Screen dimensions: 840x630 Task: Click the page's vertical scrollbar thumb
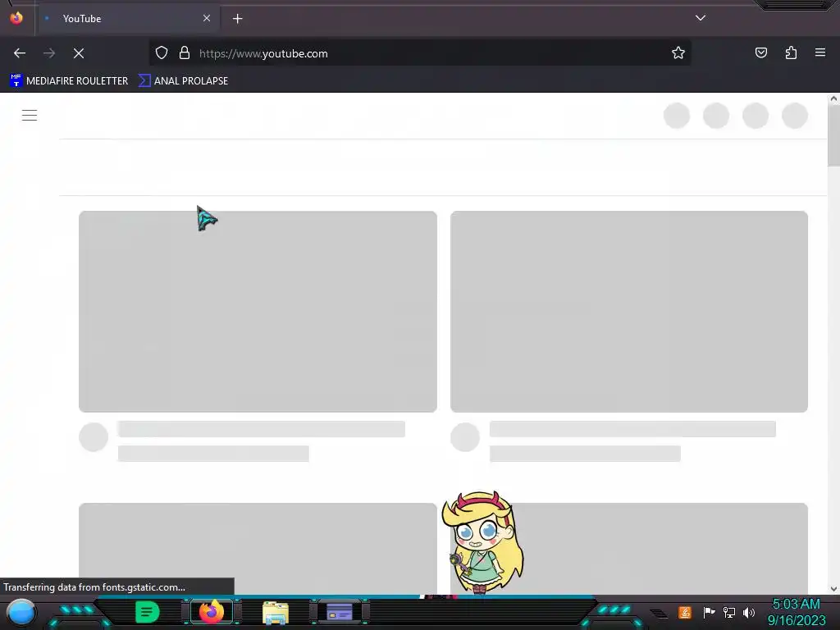833,135
